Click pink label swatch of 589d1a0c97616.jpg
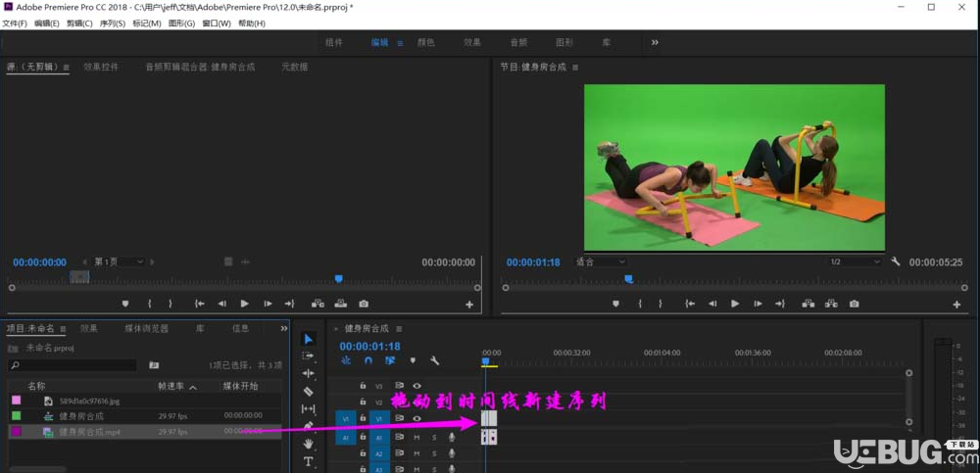 coord(17,401)
